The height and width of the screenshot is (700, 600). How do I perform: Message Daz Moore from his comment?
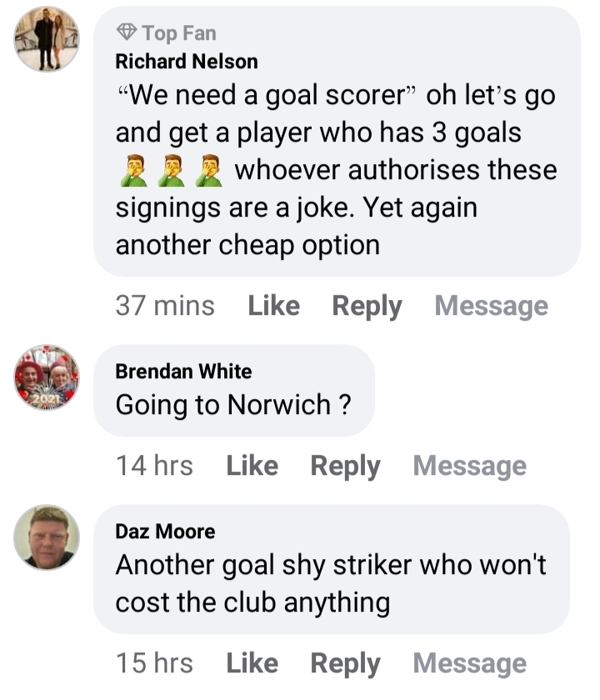click(470, 664)
